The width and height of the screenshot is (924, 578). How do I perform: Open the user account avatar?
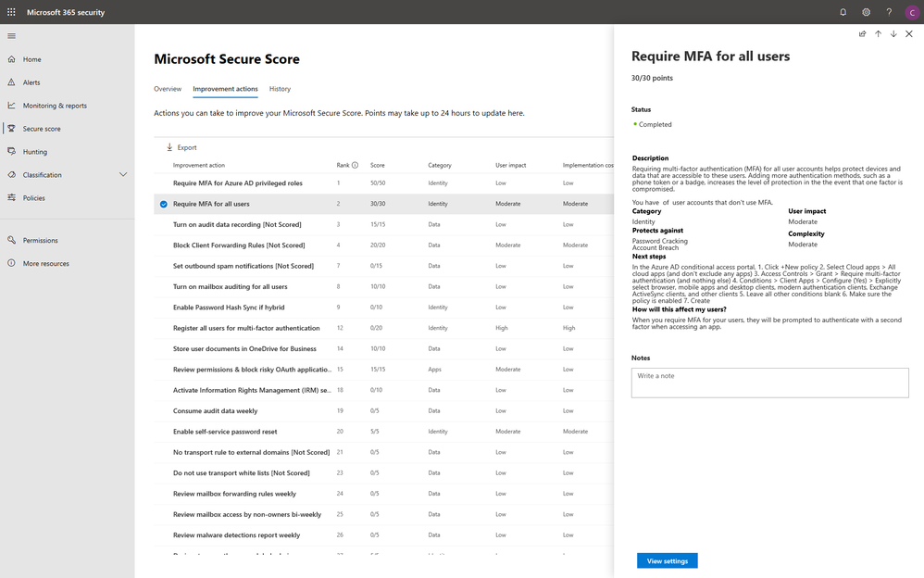(x=912, y=12)
